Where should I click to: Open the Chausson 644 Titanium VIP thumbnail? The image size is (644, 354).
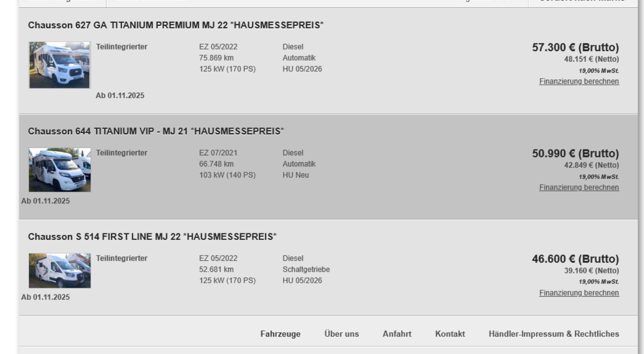(59, 170)
